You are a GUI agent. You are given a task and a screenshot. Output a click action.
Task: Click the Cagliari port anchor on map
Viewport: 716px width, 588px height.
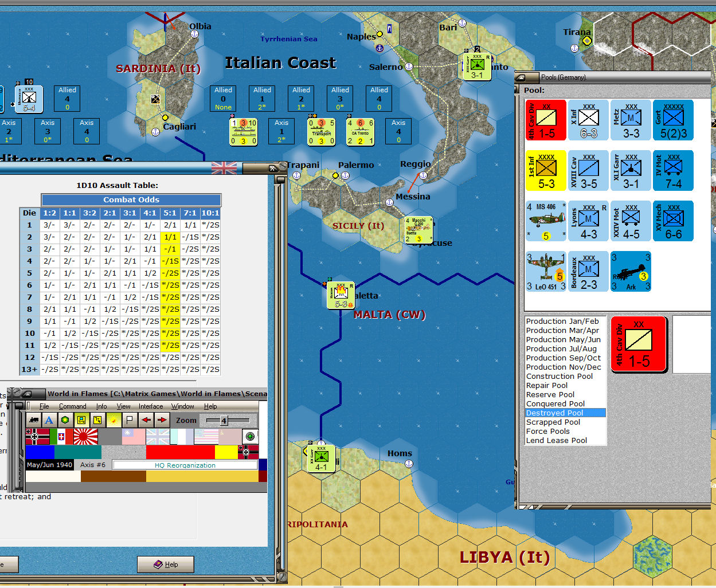coord(155,132)
